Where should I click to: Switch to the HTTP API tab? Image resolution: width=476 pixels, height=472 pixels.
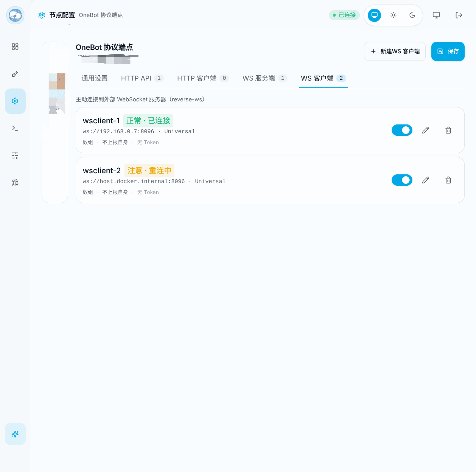(142, 78)
